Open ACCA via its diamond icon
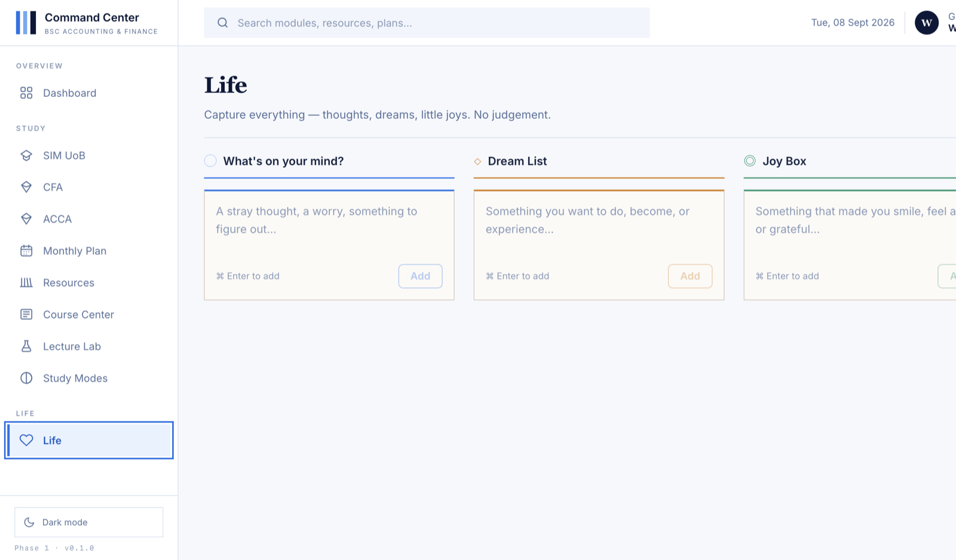Viewport: 956px width, 560px height. [26, 219]
